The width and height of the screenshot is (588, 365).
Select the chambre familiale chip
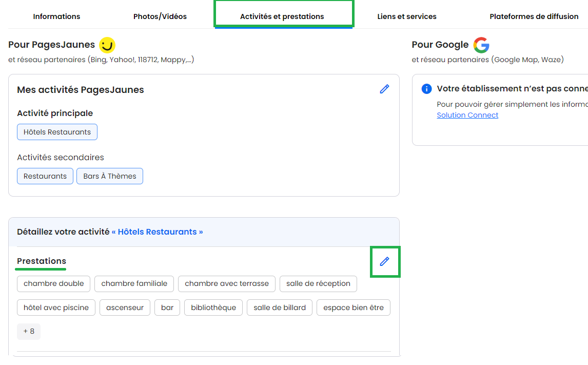pos(134,283)
